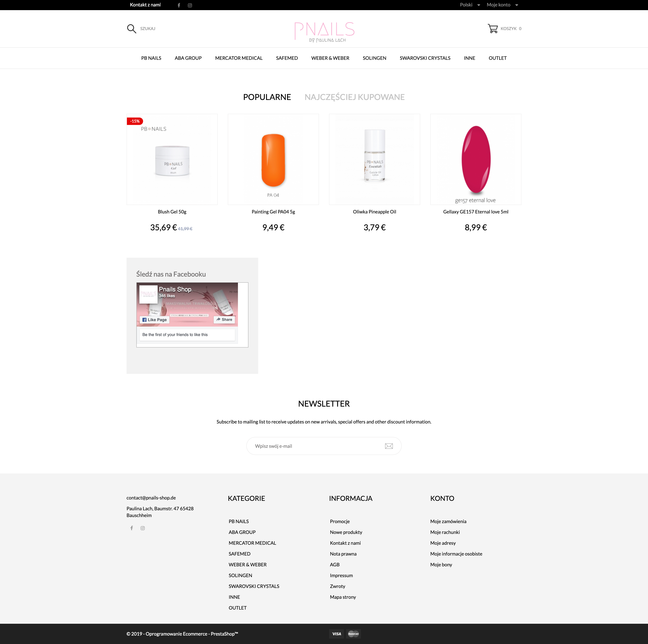The width and height of the screenshot is (648, 644).
Task: Open the Impressum footer link
Action: point(341,575)
